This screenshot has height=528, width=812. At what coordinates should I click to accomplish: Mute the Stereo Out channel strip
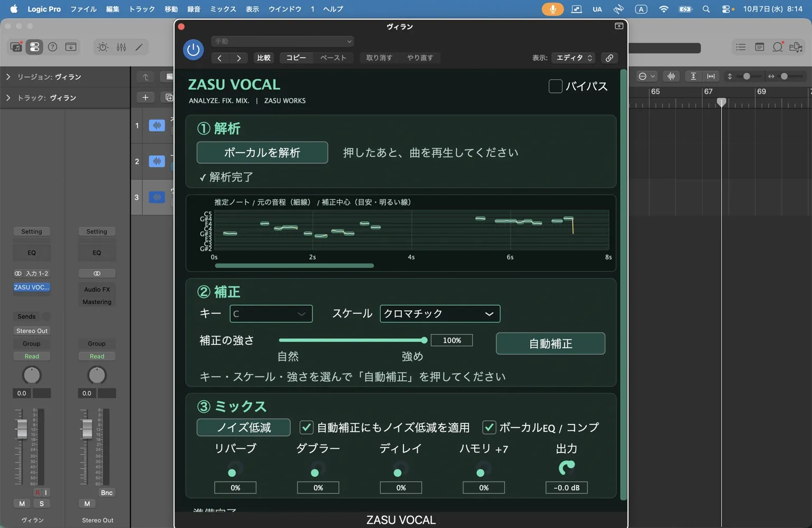pyautogui.click(x=87, y=504)
